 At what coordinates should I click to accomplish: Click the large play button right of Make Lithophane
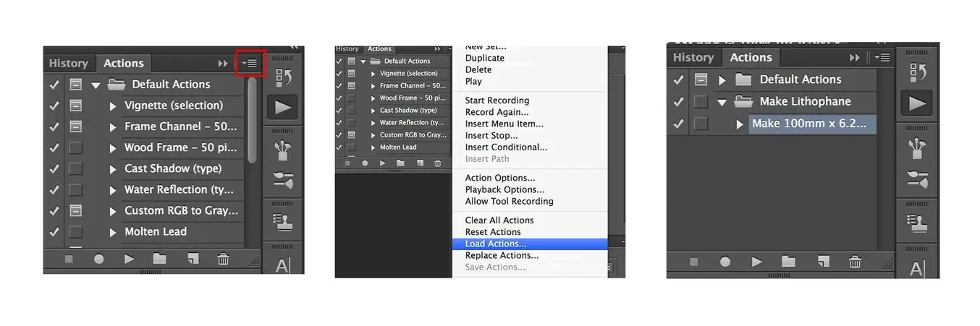pos(917,103)
